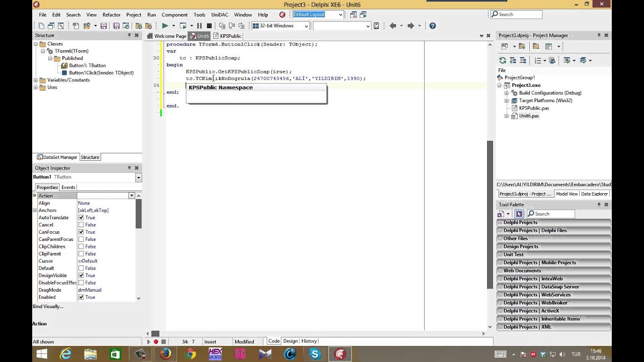Open the Default Layout dropdown
Screen dimensions: 644x362
pos(341,15)
